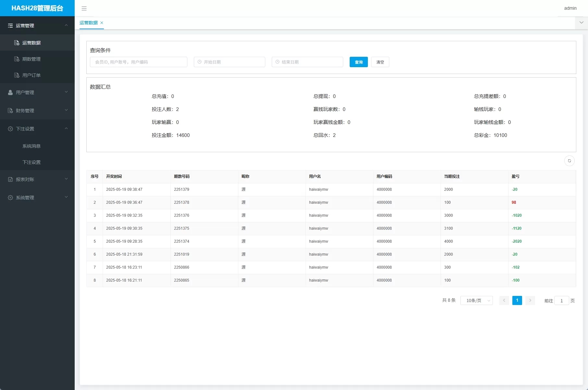Expand the 用户管理 menu
Viewport: 588px width, 390px height.
37,92
